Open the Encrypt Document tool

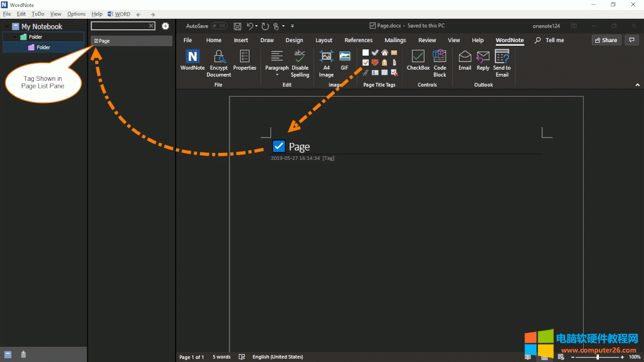coord(218,63)
